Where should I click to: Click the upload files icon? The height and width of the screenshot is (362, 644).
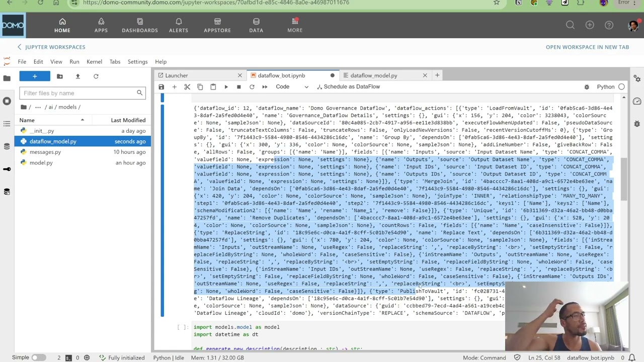tap(77, 76)
